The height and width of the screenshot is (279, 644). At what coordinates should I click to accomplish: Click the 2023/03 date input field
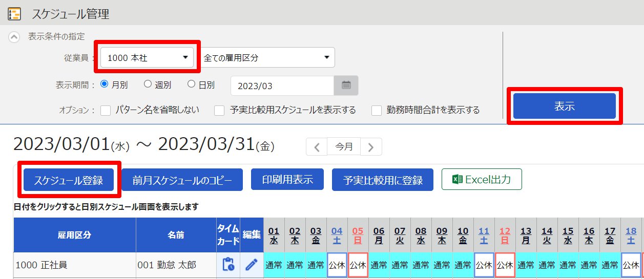click(x=282, y=86)
